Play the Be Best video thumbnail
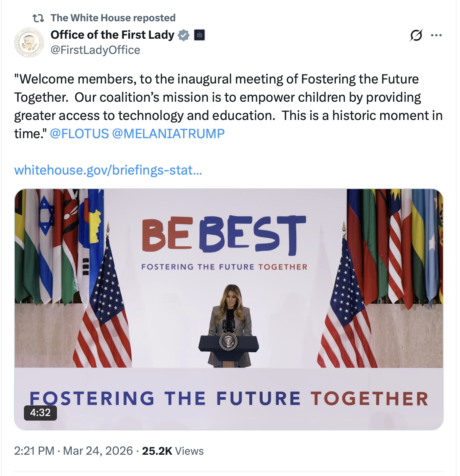 (228, 304)
